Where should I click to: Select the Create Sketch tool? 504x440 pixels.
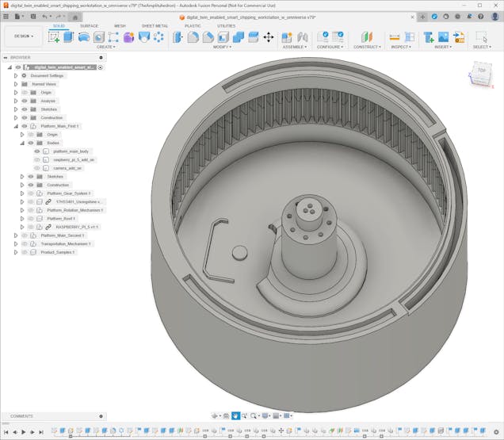tap(54, 36)
